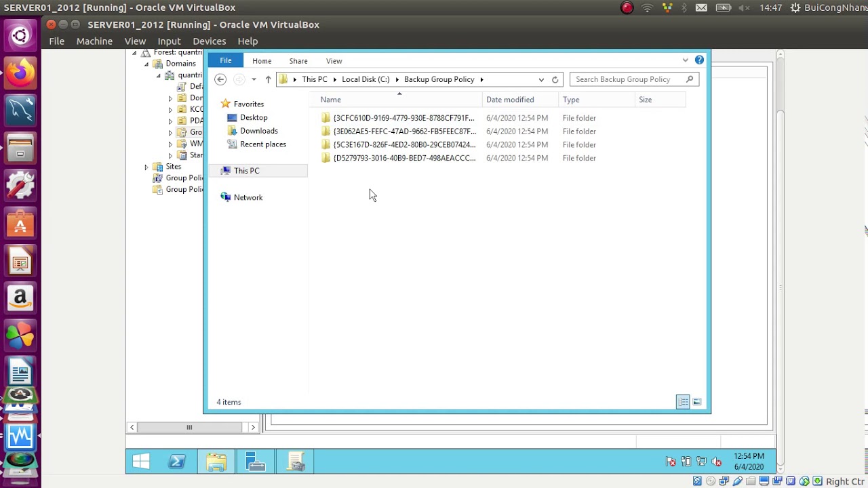Open VirtualBox Devices menu
The height and width of the screenshot is (488, 868).
pos(209,41)
